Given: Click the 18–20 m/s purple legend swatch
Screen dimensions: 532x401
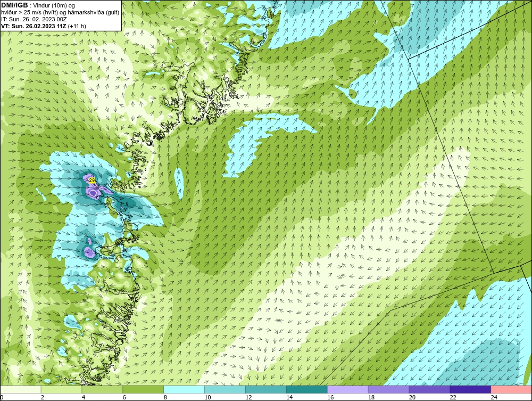Looking at the screenshot, I should click(388, 389).
